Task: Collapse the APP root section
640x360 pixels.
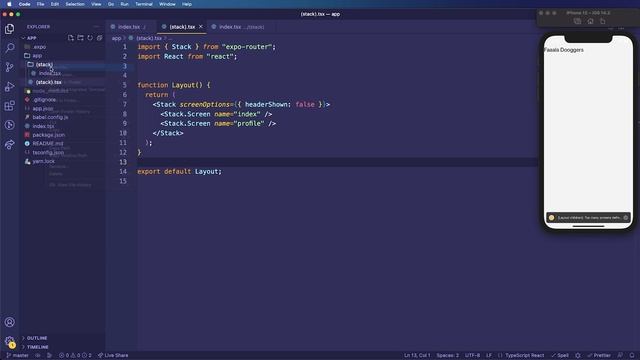Action: pos(31,38)
